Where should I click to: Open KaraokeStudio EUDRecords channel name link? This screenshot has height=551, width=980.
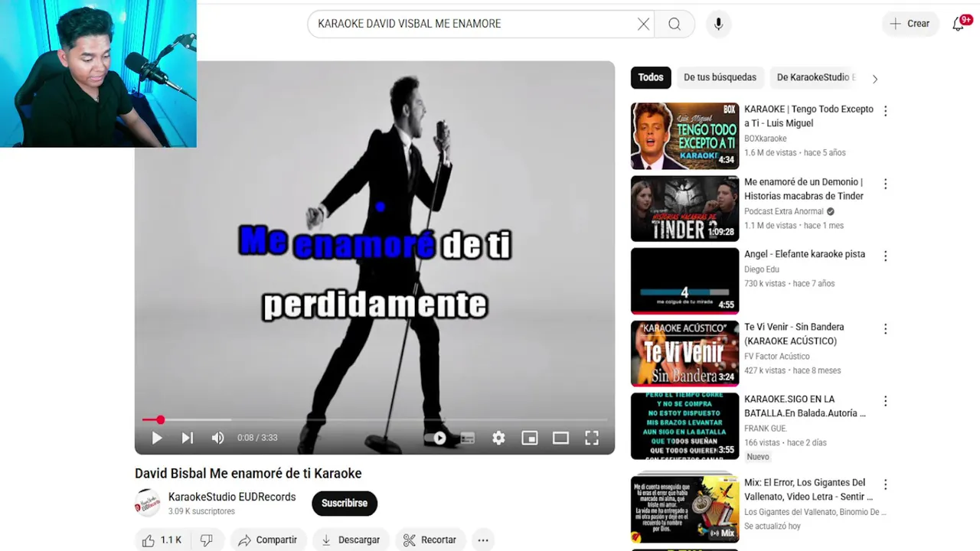pos(232,497)
